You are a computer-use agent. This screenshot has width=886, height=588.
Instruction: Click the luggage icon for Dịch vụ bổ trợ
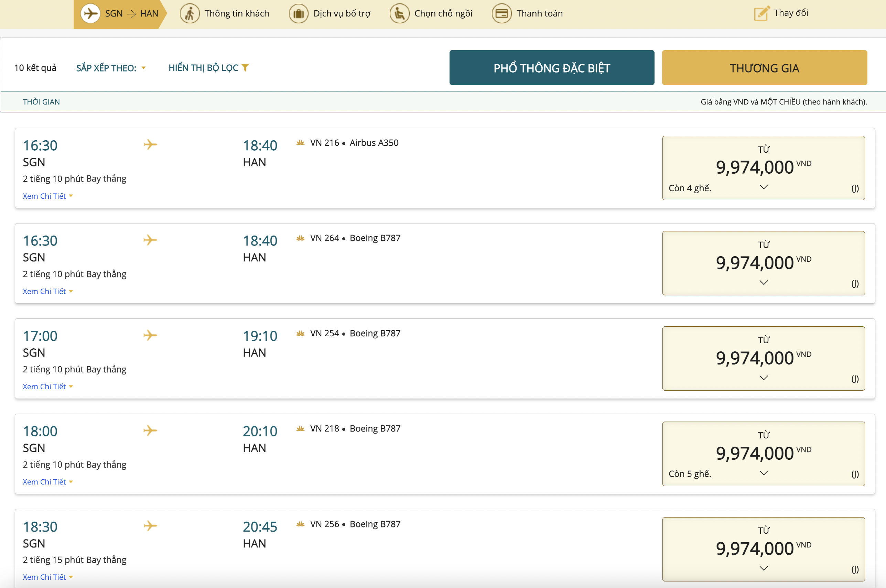click(x=298, y=14)
